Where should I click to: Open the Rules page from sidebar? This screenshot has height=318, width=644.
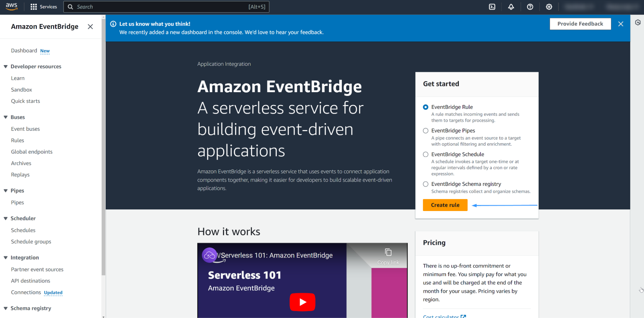pyautogui.click(x=17, y=140)
